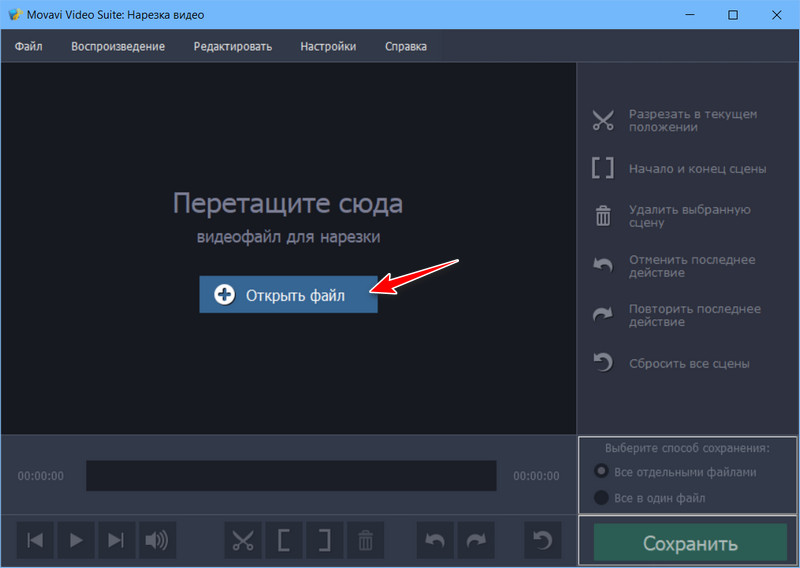Click the dark timeline track bar
800x568 pixels.
[x=291, y=476]
